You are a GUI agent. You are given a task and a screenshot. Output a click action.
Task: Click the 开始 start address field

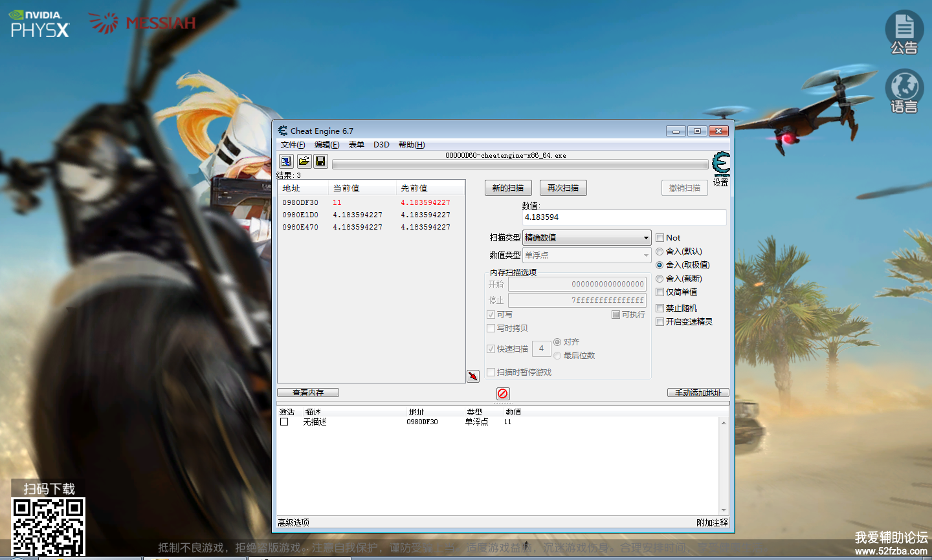(577, 285)
